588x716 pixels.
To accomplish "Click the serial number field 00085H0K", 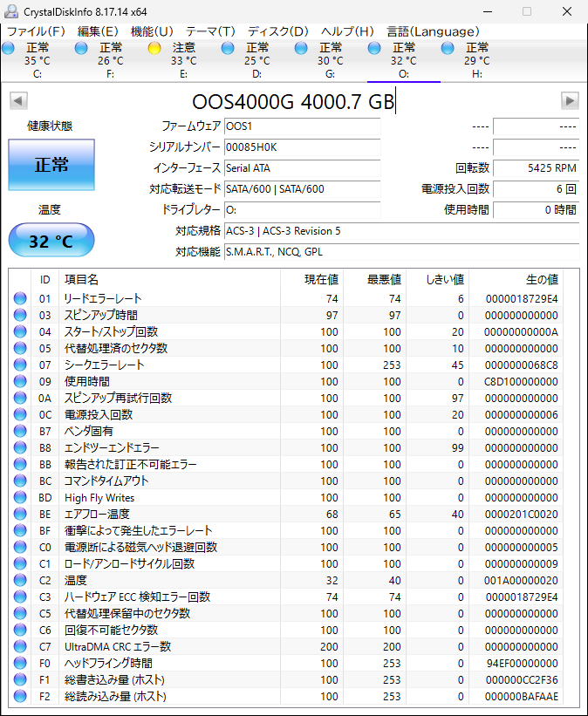I will (x=302, y=147).
